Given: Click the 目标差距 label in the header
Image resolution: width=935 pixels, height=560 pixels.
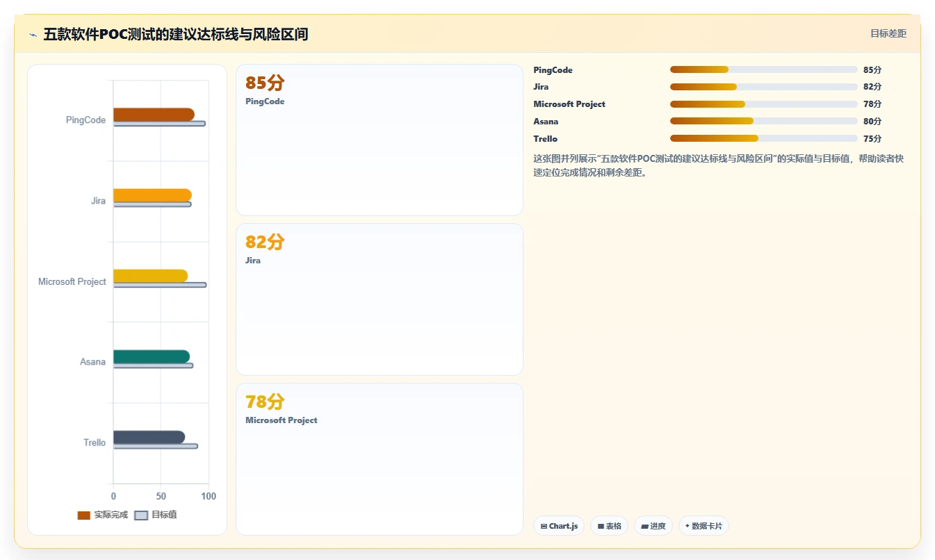Looking at the screenshot, I should (x=888, y=33).
